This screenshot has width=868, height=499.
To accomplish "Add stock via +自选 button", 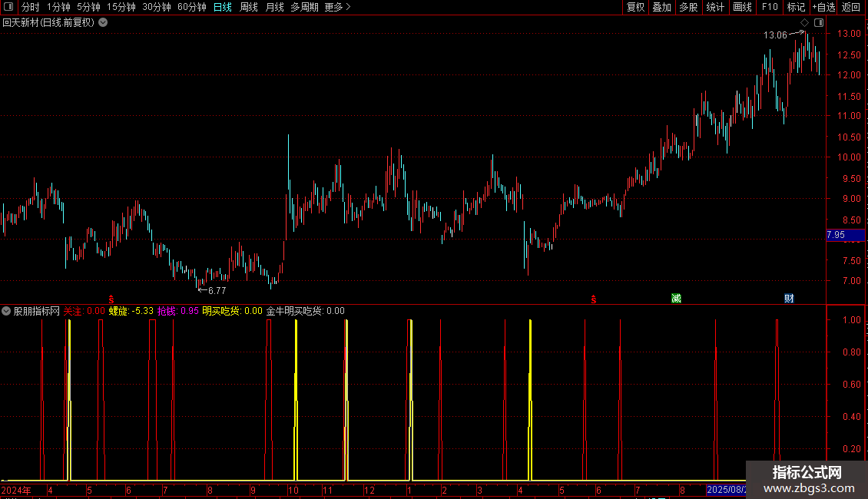I will click(823, 7).
